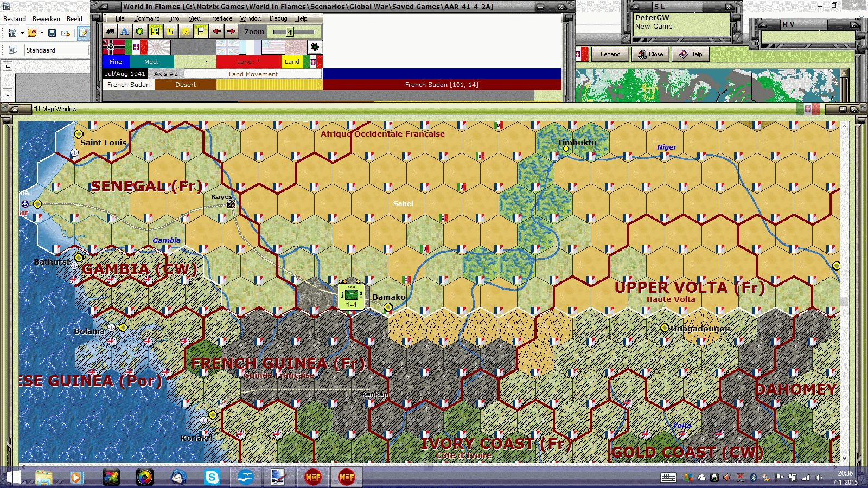Select the faded United States flag
The width and height of the screenshot is (868, 488).
(x=273, y=47)
